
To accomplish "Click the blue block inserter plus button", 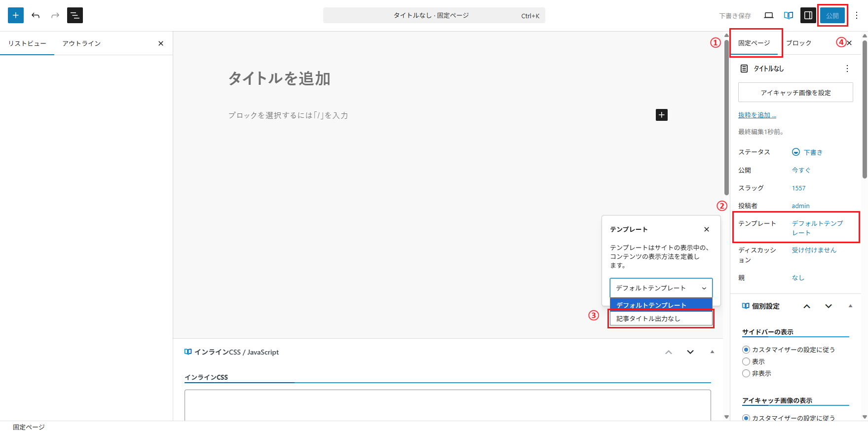I will (x=16, y=15).
